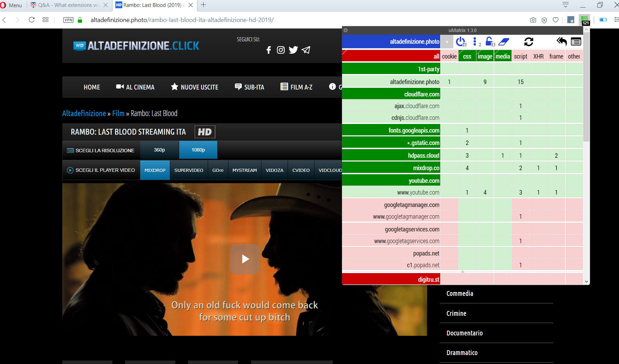Toggle the image column header
Viewport: 619px width, 364px height.
coord(485,56)
